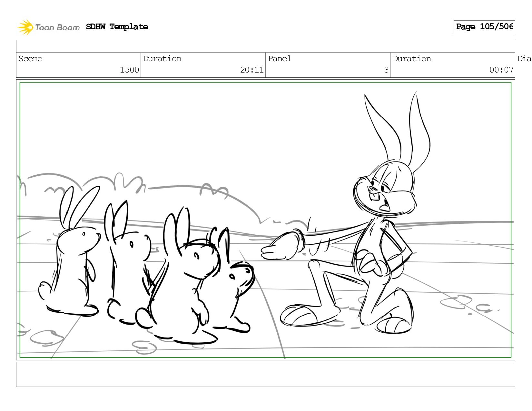The width and height of the screenshot is (532, 411).
Task: Click the panel number 3
Action: coord(386,70)
